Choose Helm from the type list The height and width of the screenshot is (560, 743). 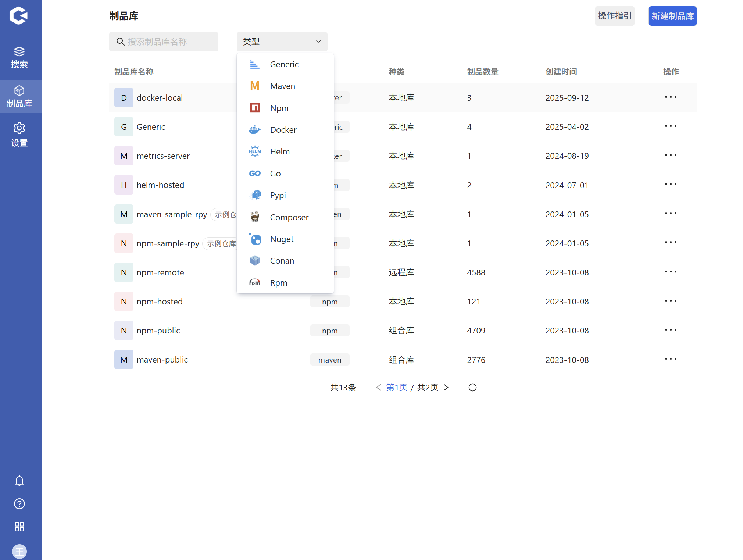pyautogui.click(x=280, y=151)
